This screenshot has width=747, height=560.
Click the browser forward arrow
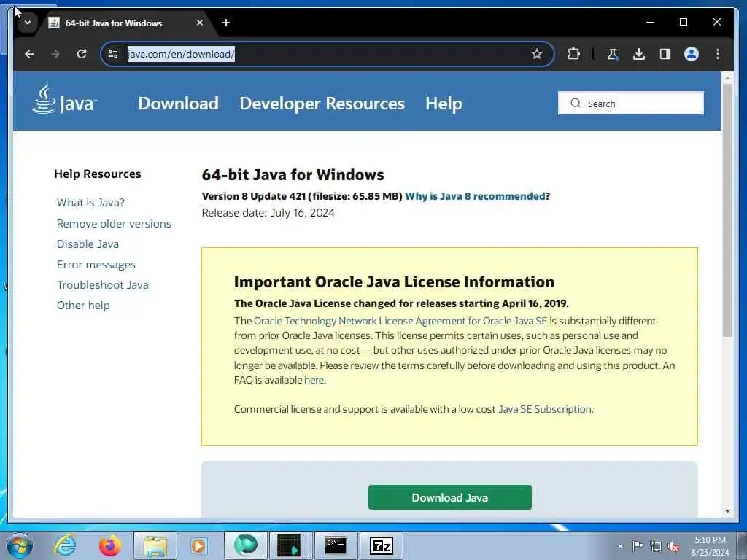click(55, 54)
